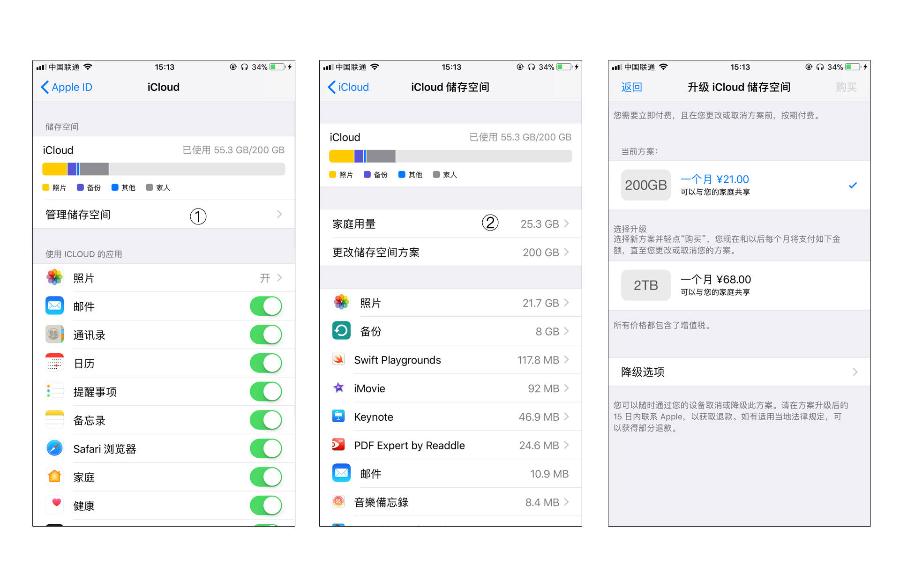Tap the green Backup icon in storage list
Screen dimensions: 900x588
click(x=341, y=331)
